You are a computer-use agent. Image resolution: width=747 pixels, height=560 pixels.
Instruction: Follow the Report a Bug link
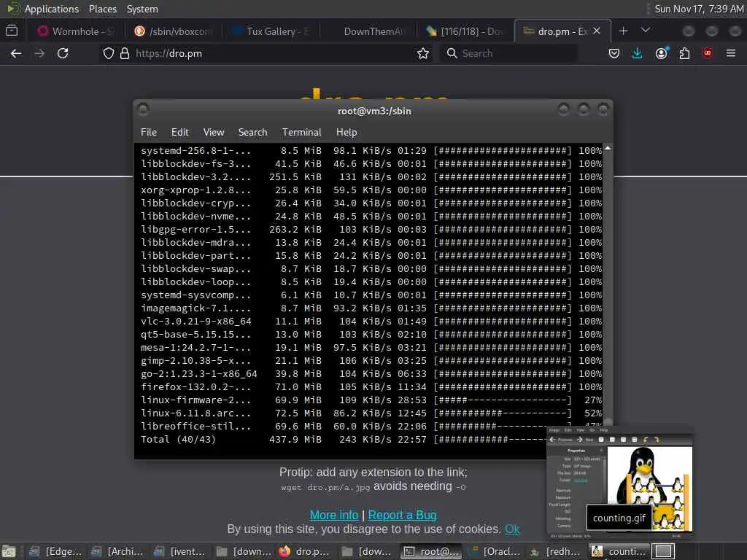coord(402,516)
